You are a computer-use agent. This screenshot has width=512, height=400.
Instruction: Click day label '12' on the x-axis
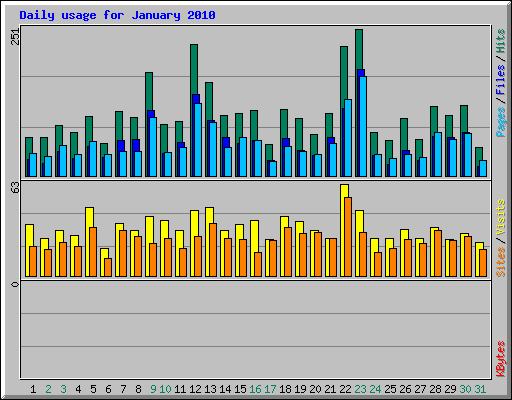pos(195,389)
